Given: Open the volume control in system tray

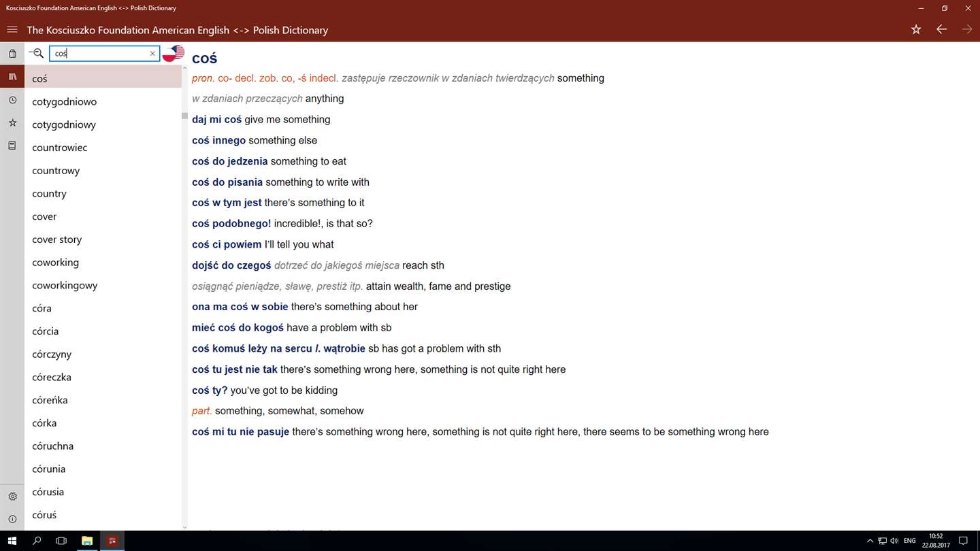Looking at the screenshot, I should pos(894,541).
